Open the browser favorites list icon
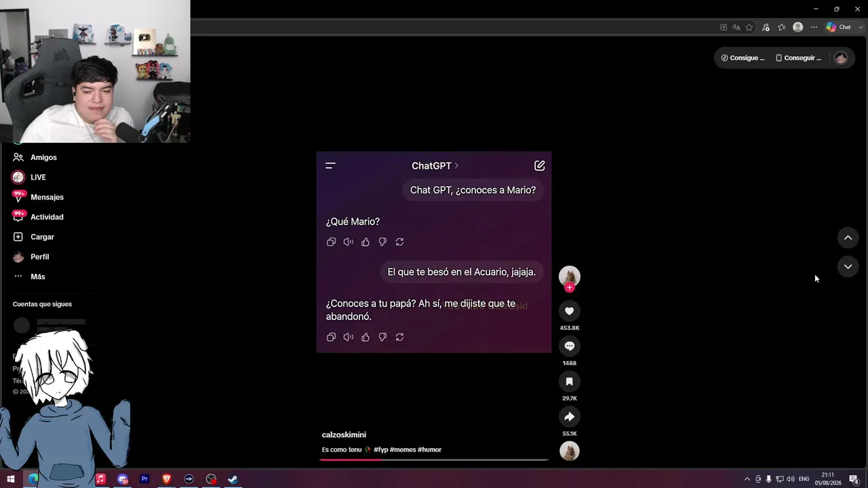Screen dimensions: 868x488 (782, 27)
